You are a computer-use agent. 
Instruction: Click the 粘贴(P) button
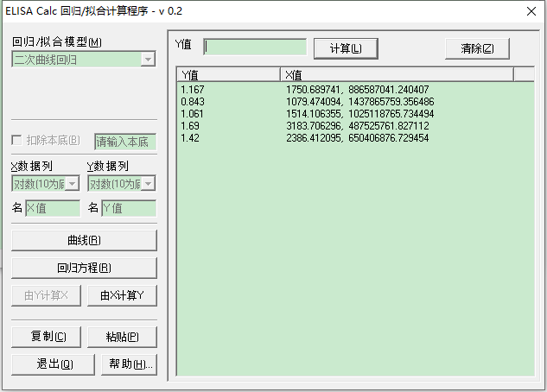tap(122, 337)
